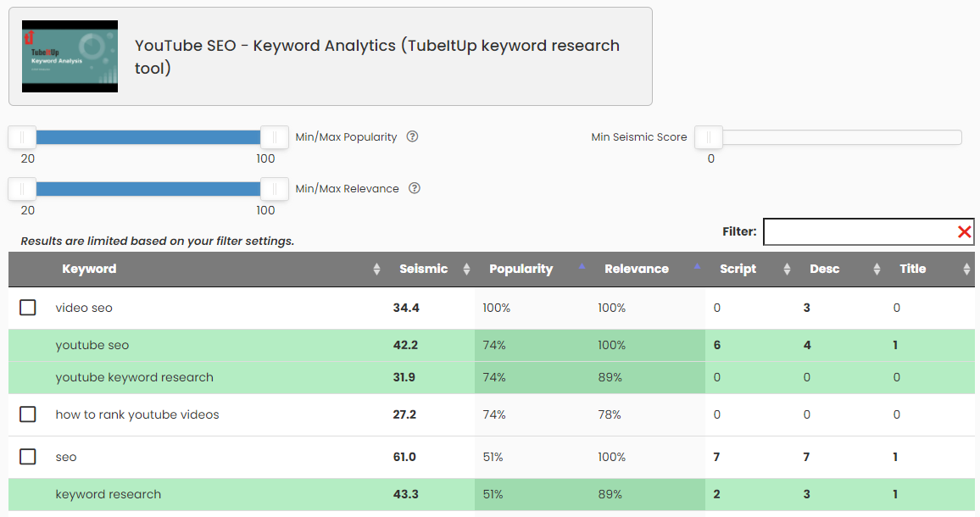Click the relevance maximum slider handle
Viewport: 980px width, 517px height.
[x=274, y=189]
